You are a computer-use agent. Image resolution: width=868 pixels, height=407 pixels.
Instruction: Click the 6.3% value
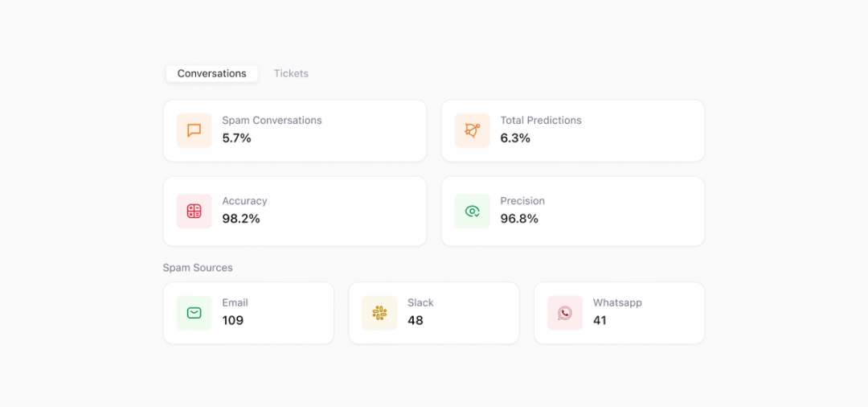515,138
